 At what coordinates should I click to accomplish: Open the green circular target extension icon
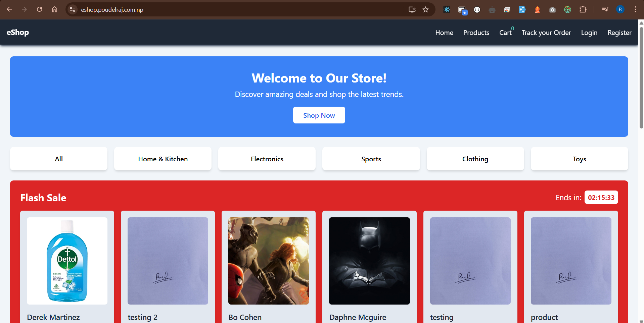[x=567, y=10]
